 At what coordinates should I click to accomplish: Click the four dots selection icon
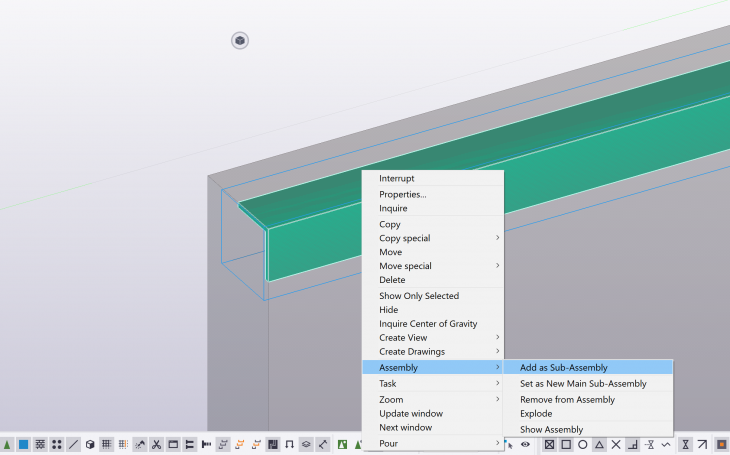click(x=57, y=444)
